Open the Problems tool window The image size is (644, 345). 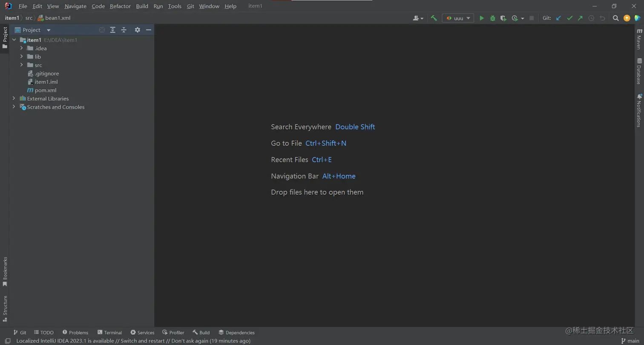pos(75,333)
